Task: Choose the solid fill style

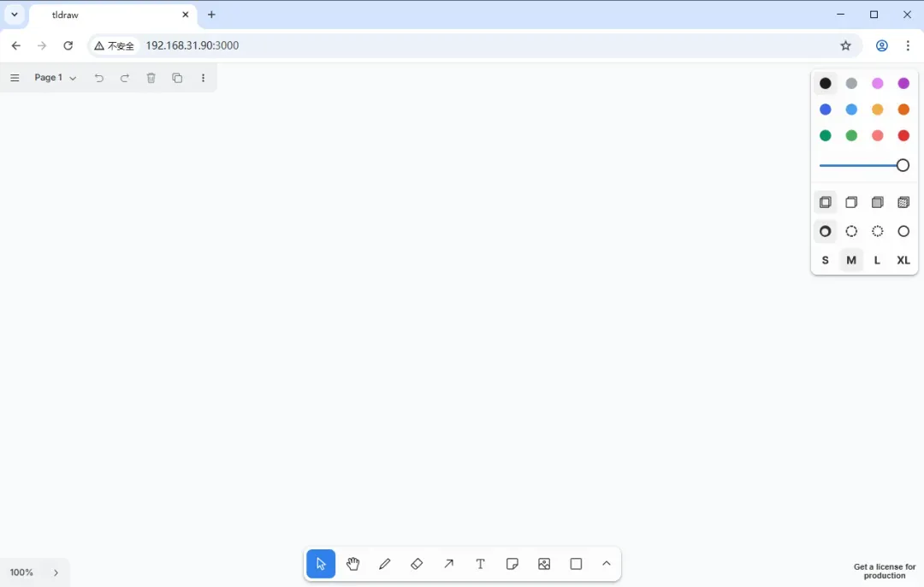Action: pos(877,203)
